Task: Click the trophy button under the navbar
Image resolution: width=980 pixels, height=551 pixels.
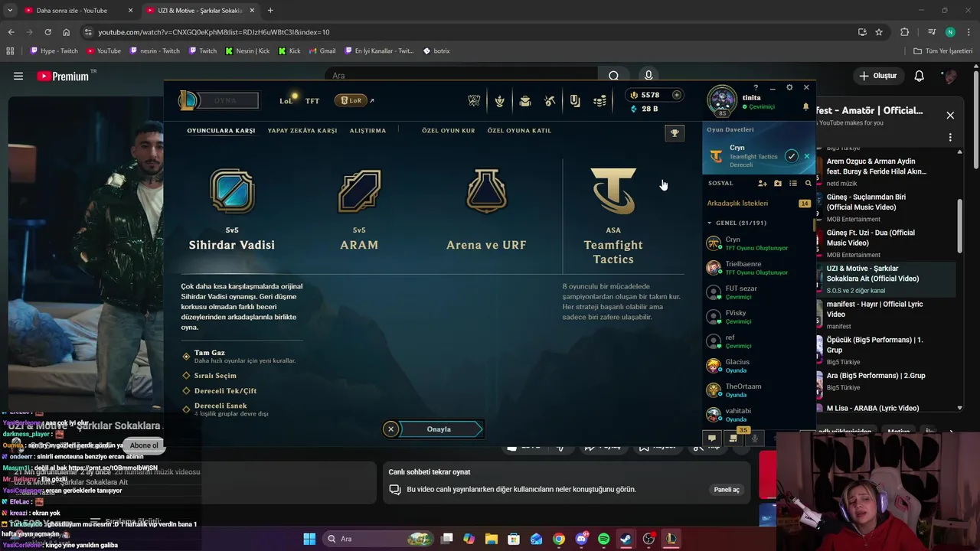Action: [675, 133]
